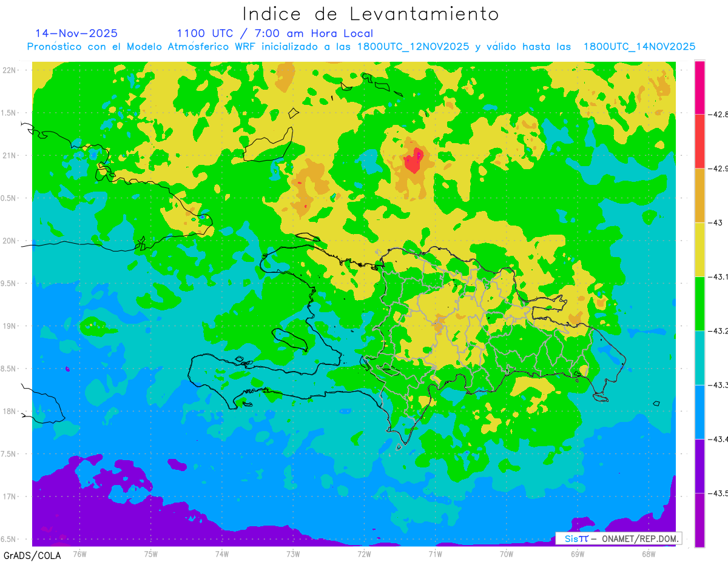Click the "Pronostico con el Modelo Atmosferico WRF" line
The image size is (728, 562).
pos(361,47)
